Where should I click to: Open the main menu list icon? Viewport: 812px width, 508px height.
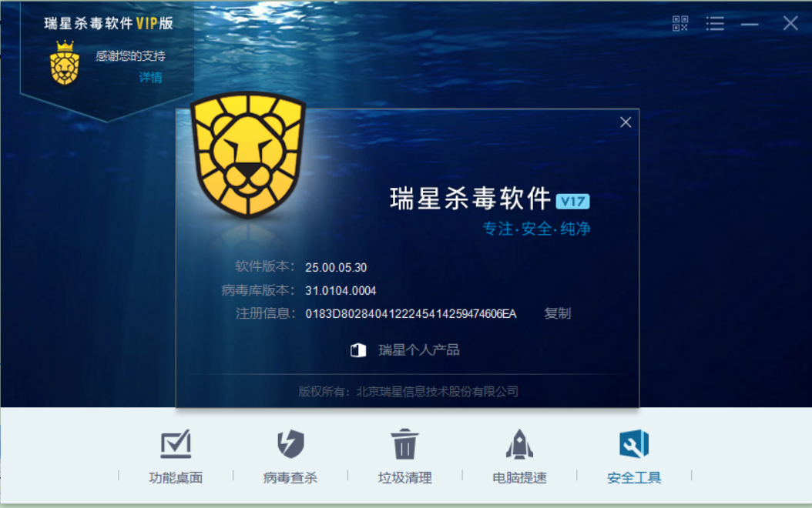715,23
